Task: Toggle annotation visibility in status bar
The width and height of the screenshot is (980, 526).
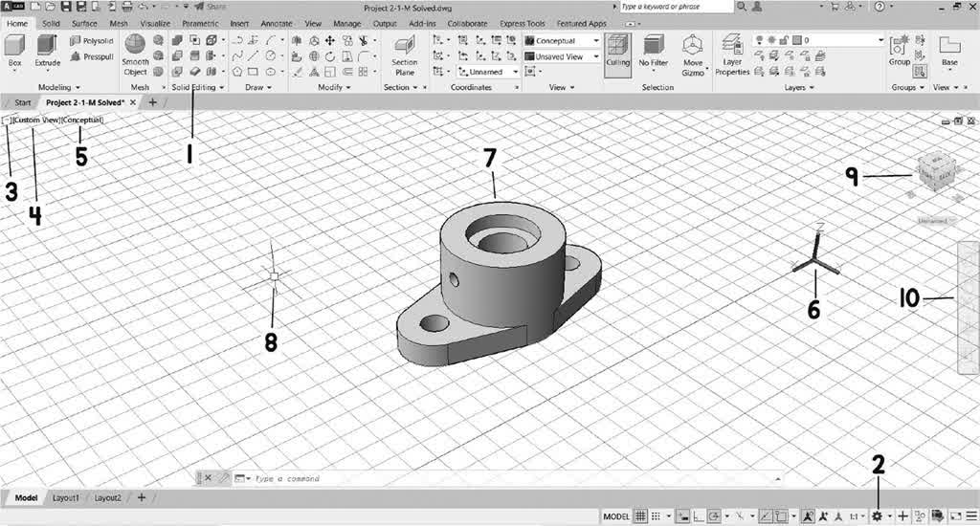Action: coord(808,516)
